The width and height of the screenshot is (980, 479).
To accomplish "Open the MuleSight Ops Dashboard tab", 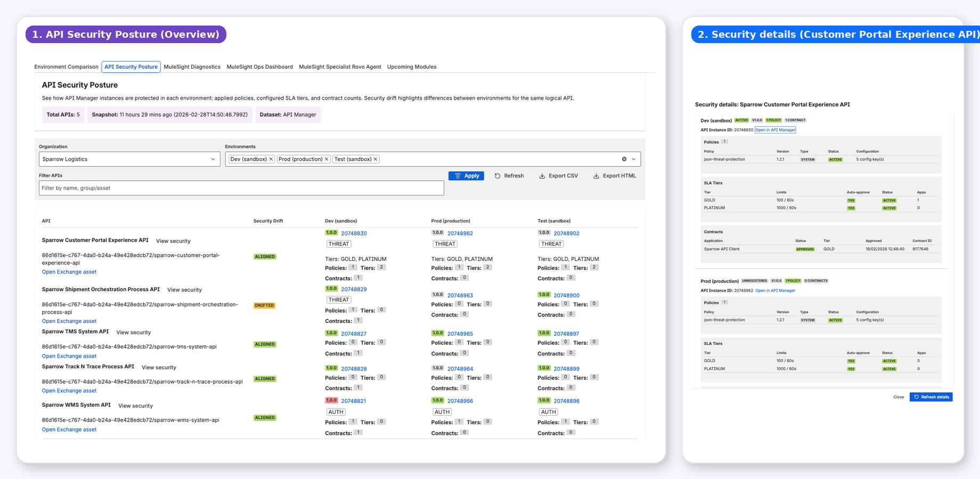I will (x=259, y=67).
